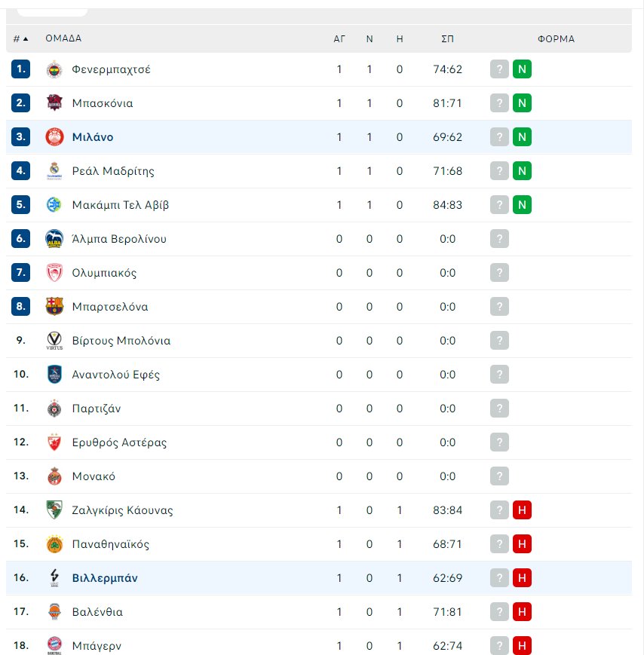The height and width of the screenshot is (655, 644).
Task: Click the Alba Berlin logo
Action: tap(54, 239)
